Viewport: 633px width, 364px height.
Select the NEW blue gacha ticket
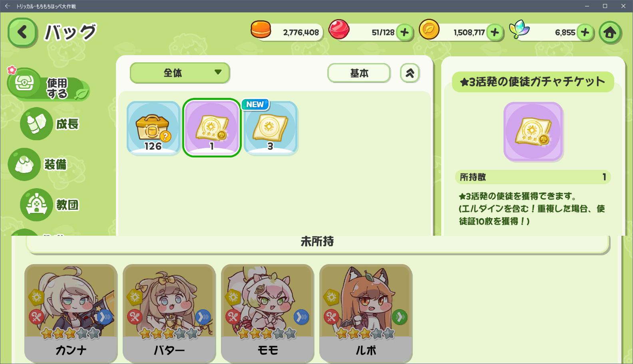pyautogui.click(x=271, y=127)
